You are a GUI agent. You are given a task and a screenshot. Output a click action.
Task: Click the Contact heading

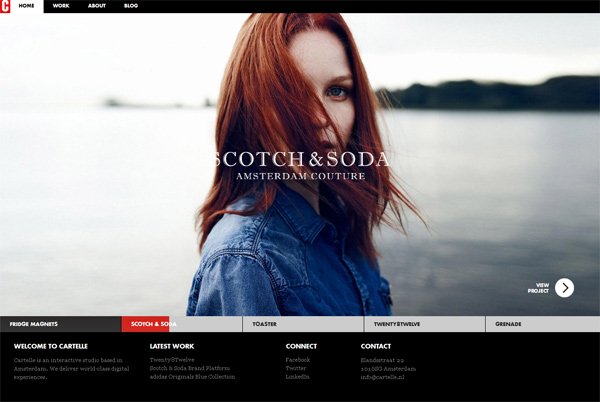tap(376, 346)
